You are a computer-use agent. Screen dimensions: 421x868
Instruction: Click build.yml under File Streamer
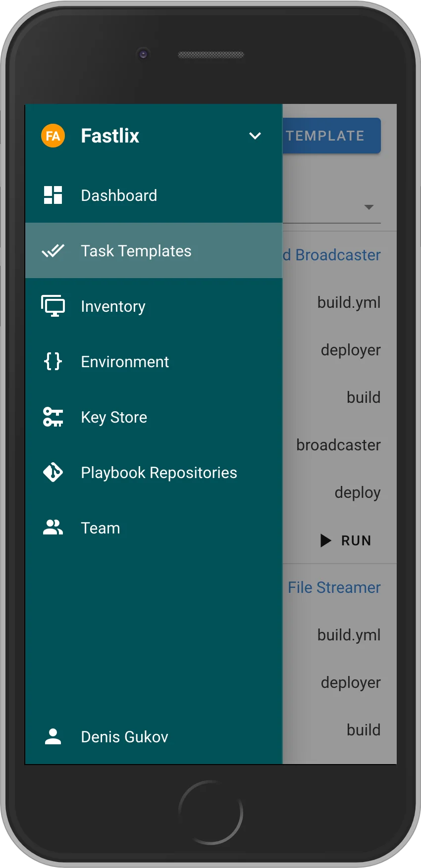[349, 635]
